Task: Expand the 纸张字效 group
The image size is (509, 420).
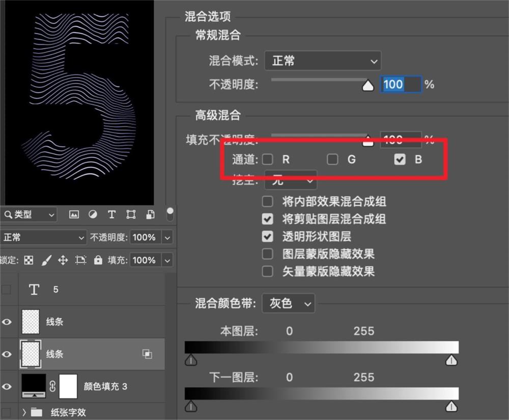Action: tap(24, 412)
